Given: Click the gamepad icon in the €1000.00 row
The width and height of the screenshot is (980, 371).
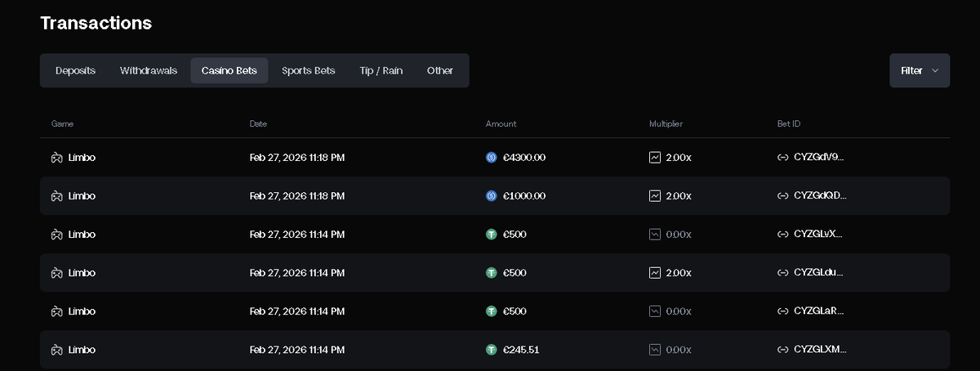Looking at the screenshot, I should coord(57,196).
